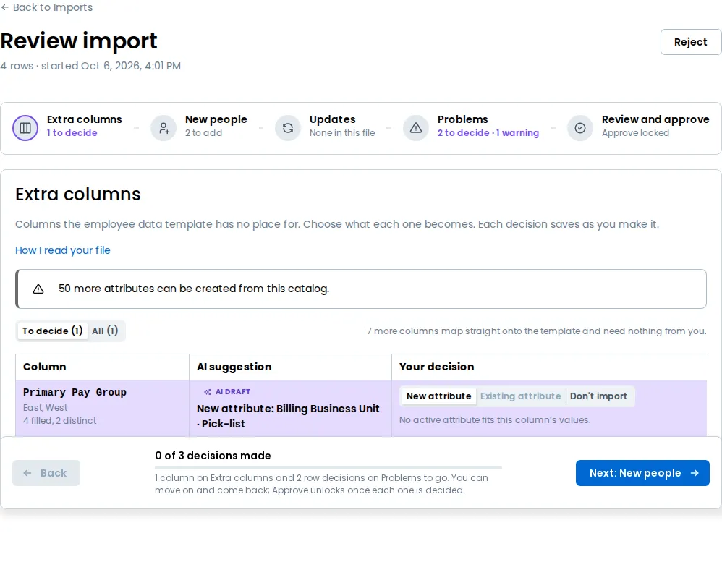Click the warning icon in the catalog notice

pos(38,289)
